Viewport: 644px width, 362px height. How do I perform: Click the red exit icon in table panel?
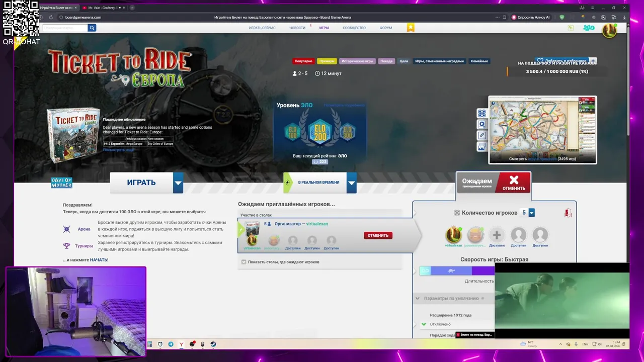568,213
